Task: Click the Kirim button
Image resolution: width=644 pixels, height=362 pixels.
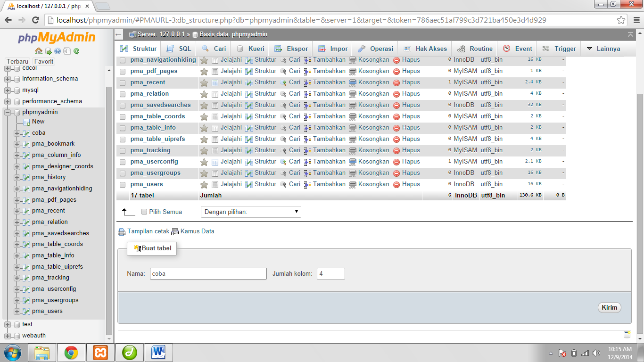Action: [x=609, y=307]
